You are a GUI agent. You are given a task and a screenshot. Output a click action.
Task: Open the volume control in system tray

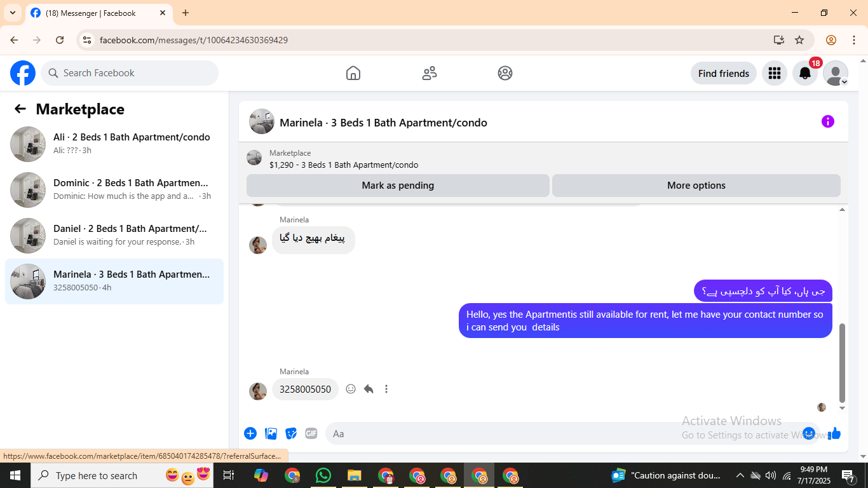[x=771, y=475]
